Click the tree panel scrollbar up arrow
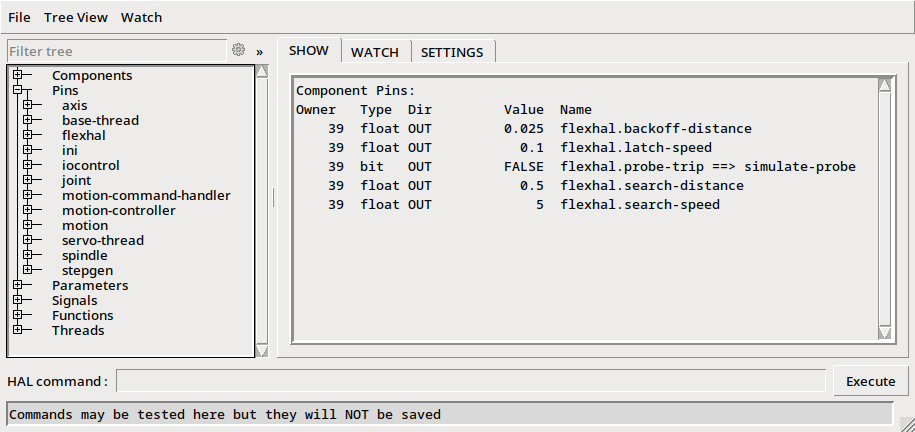Viewport: 915px width, 432px height. pos(262,71)
